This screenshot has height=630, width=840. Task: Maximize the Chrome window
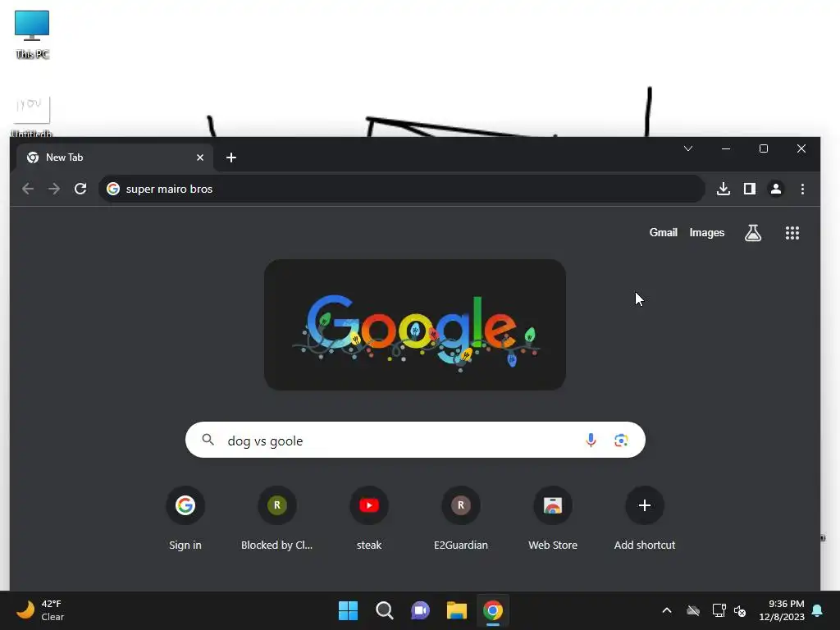764,148
